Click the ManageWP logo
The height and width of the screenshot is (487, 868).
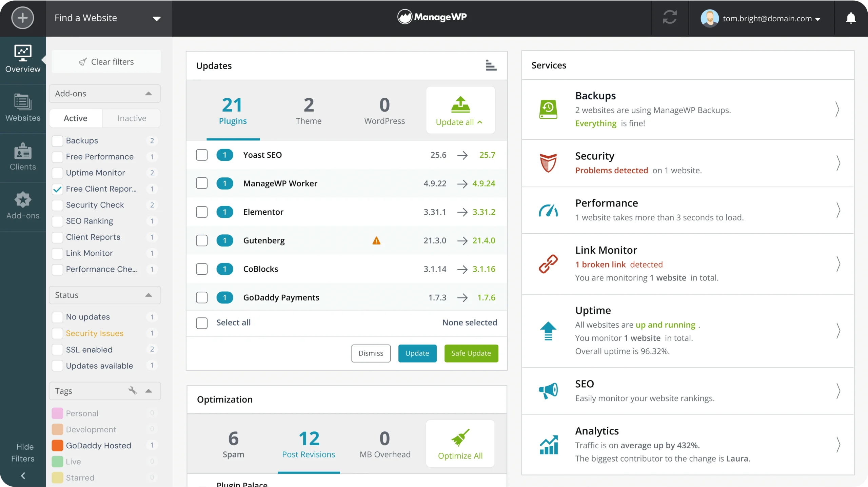click(x=432, y=17)
